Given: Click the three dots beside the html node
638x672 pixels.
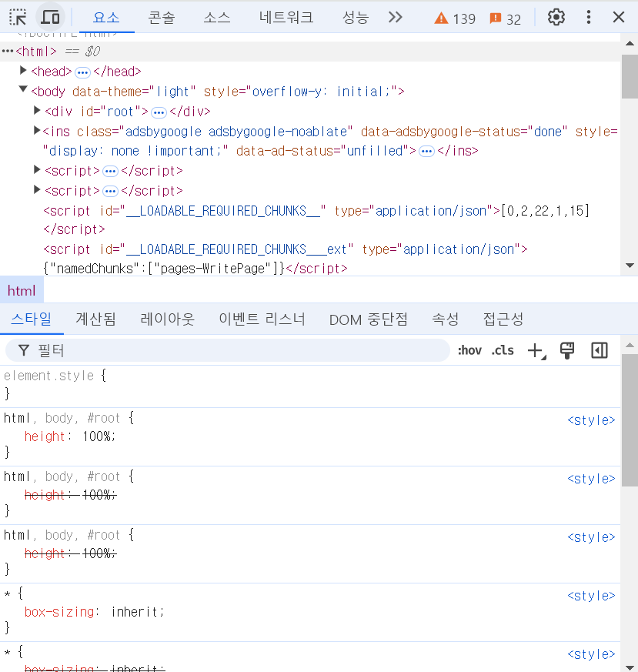Looking at the screenshot, I should click(x=8, y=52).
